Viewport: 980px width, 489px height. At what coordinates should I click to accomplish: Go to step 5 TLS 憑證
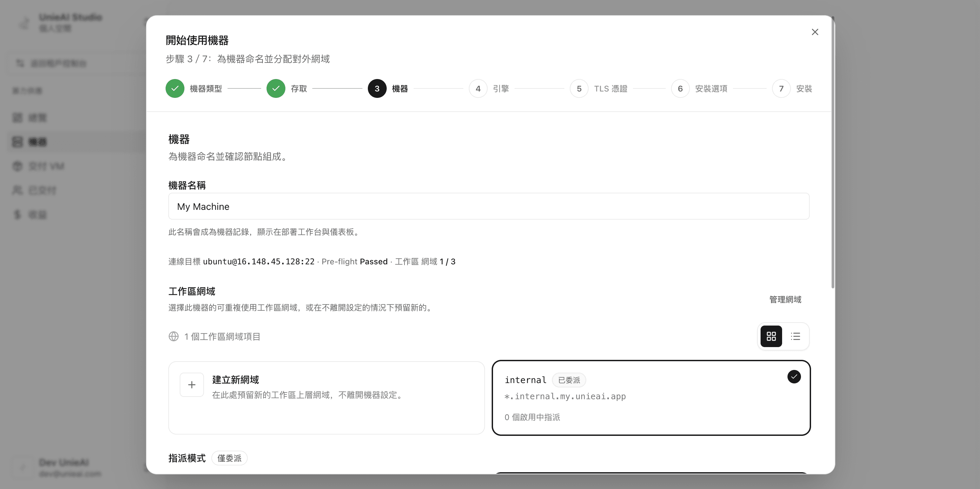pos(579,88)
